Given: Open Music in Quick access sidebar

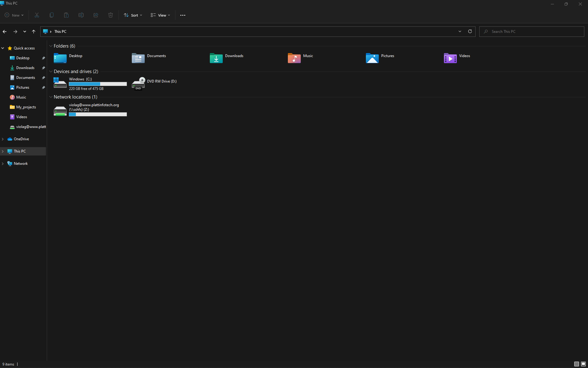Looking at the screenshot, I should [x=21, y=97].
